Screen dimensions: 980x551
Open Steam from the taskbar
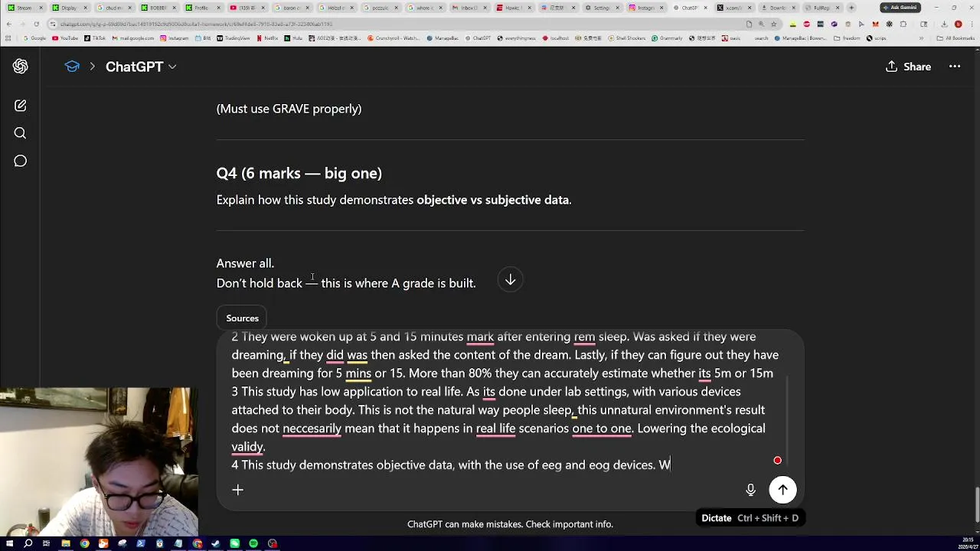[216, 543]
